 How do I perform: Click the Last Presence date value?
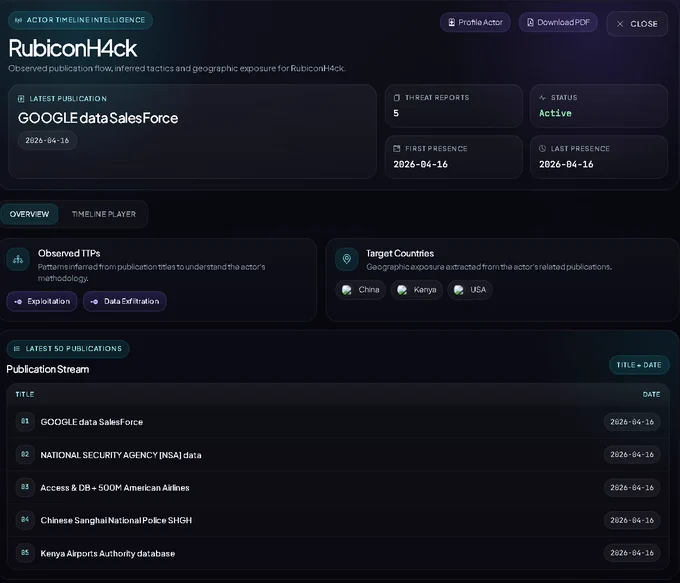pos(566,164)
